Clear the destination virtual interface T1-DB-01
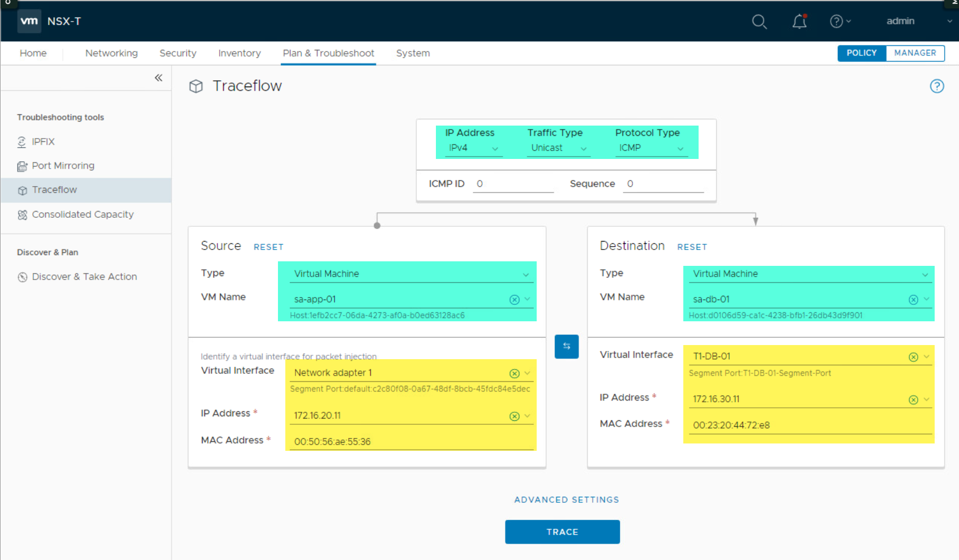The width and height of the screenshot is (959, 560). [913, 357]
